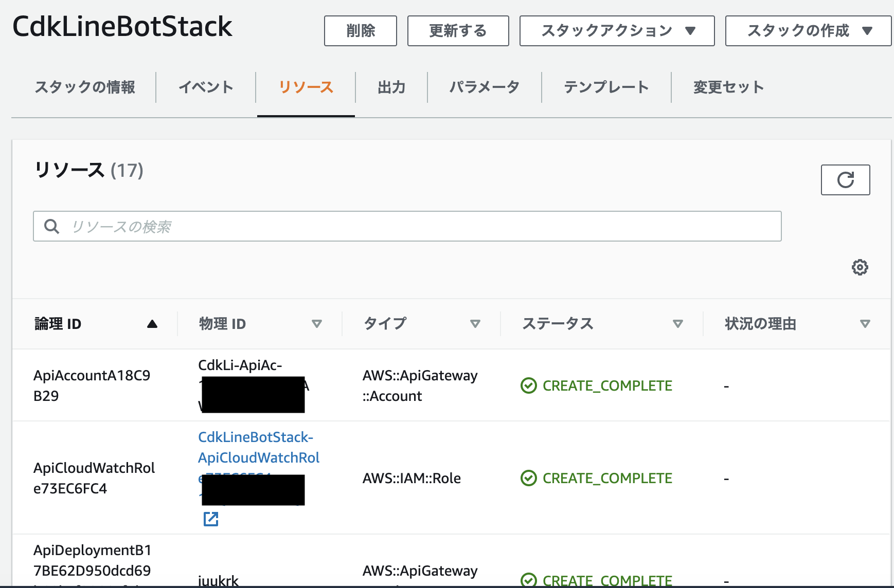This screenshot has height=588, width=894.
Task: Open the スタックの作成 dropdown
Action: point(807,31)
